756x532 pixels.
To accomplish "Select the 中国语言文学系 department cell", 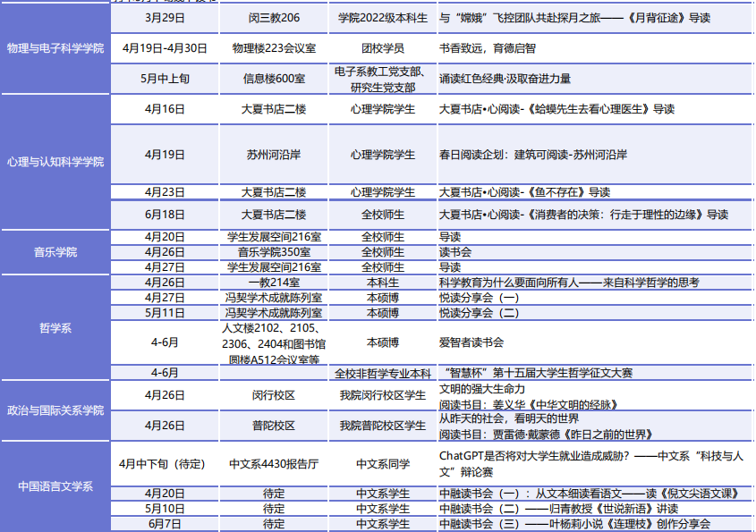I will [55, 486].
